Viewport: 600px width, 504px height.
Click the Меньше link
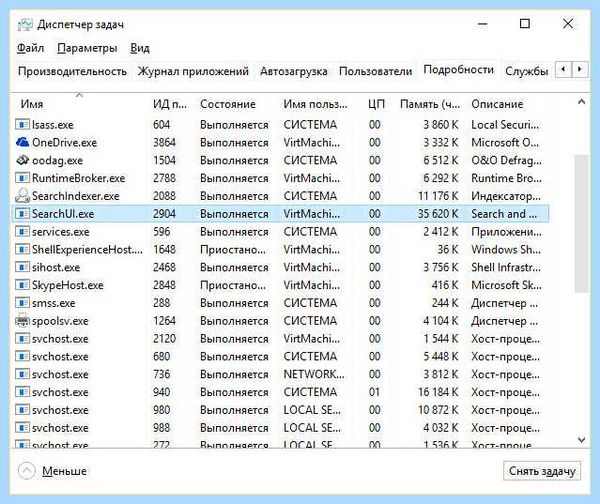64,471
